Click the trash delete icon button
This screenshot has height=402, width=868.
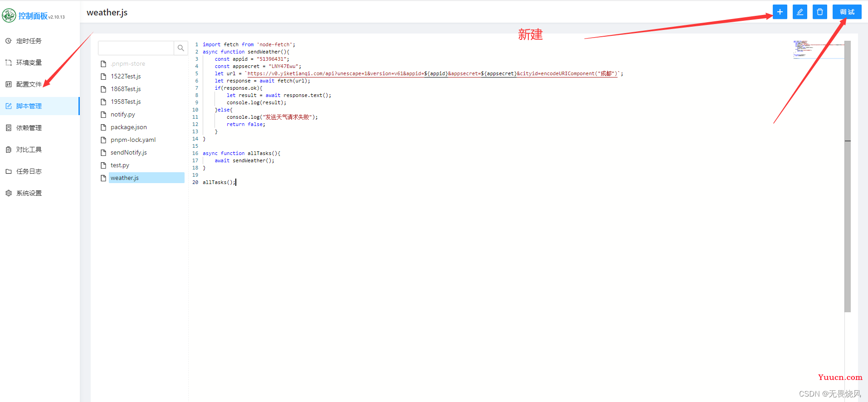[x=819, y=12]
